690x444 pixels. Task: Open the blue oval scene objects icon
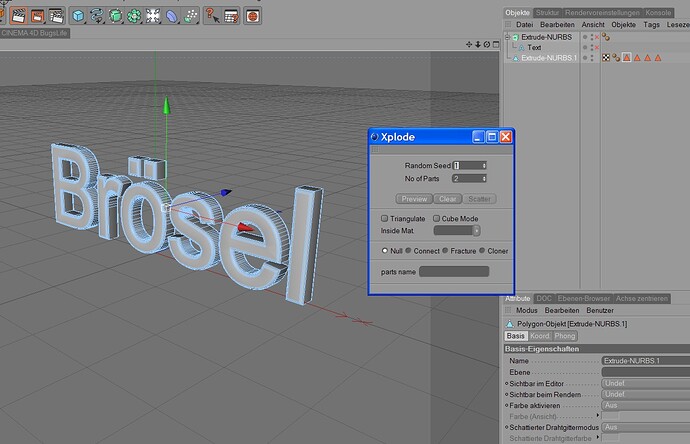coord(171,16)
